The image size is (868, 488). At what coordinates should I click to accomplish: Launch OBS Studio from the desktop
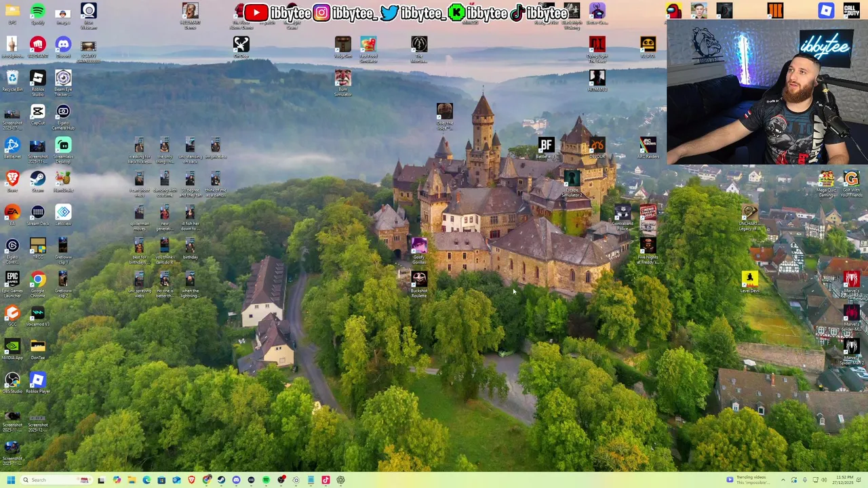12,383
